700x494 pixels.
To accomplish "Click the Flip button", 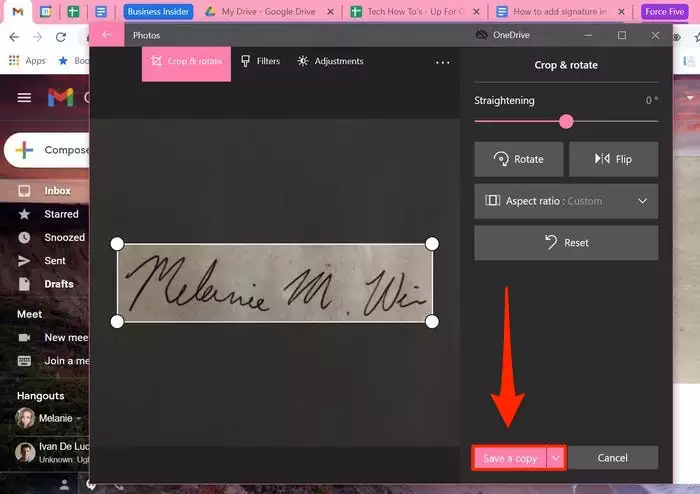I will point(613,159).
